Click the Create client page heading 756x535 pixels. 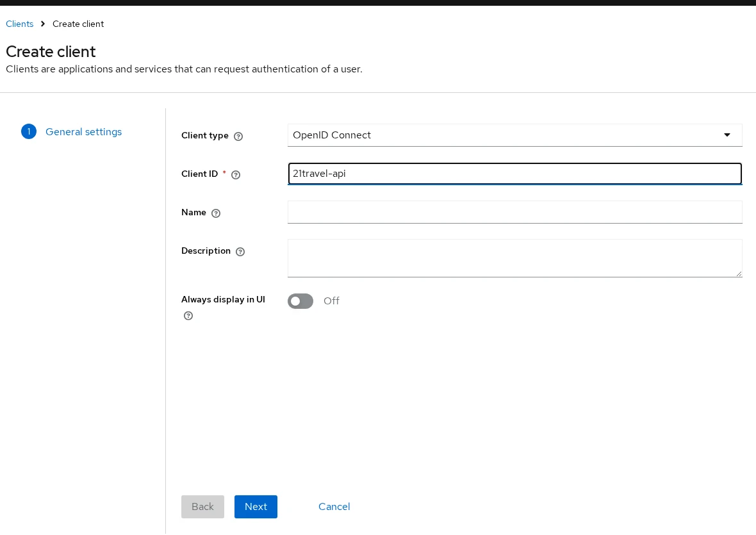coord(51,51)
